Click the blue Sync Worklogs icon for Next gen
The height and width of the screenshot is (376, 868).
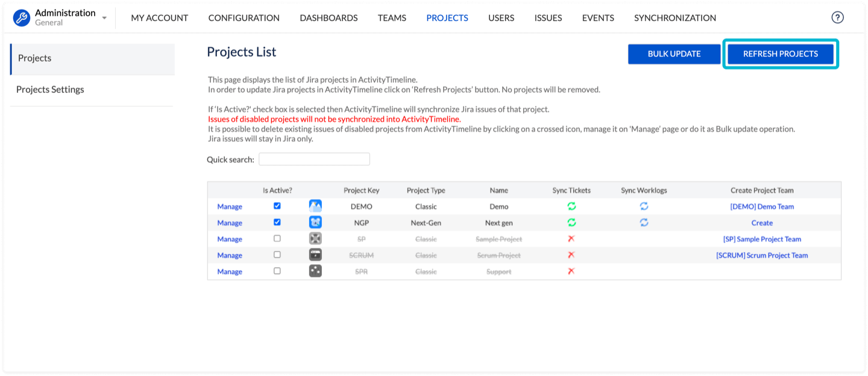[644, 223]
